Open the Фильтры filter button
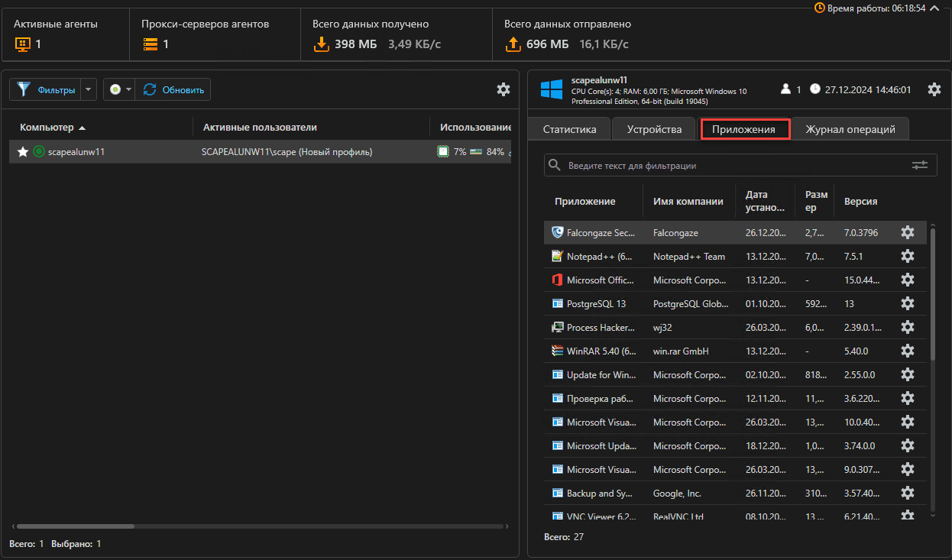Screen dimensions: 952x560 [x=46, y=89]
